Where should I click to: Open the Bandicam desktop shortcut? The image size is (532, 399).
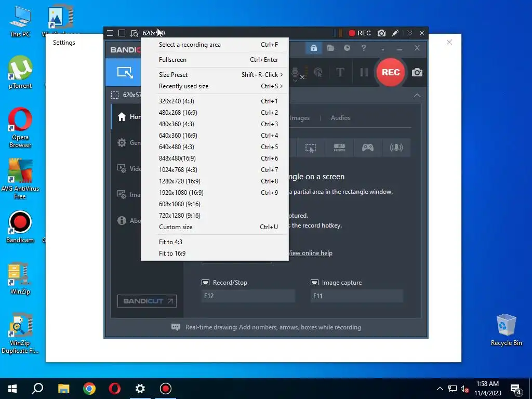[x=20, y=227]
